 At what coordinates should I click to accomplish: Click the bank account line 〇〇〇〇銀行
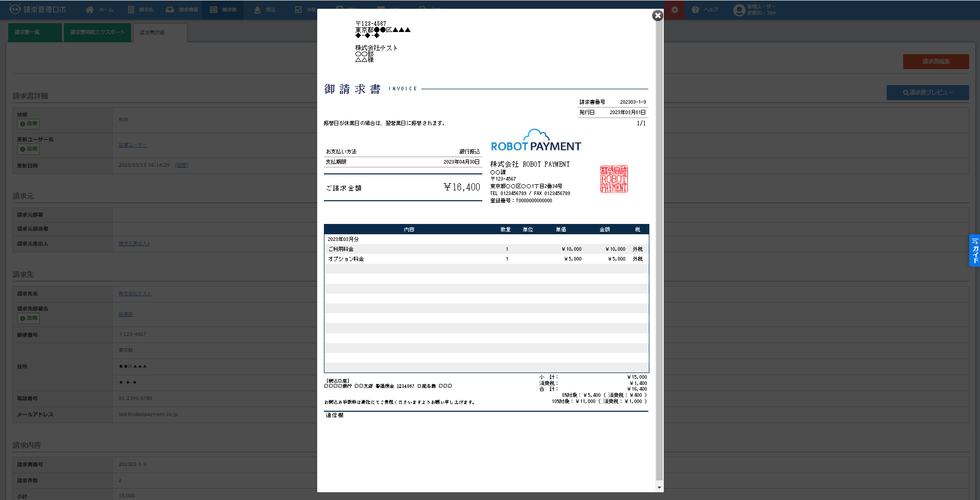coord(388,386)
